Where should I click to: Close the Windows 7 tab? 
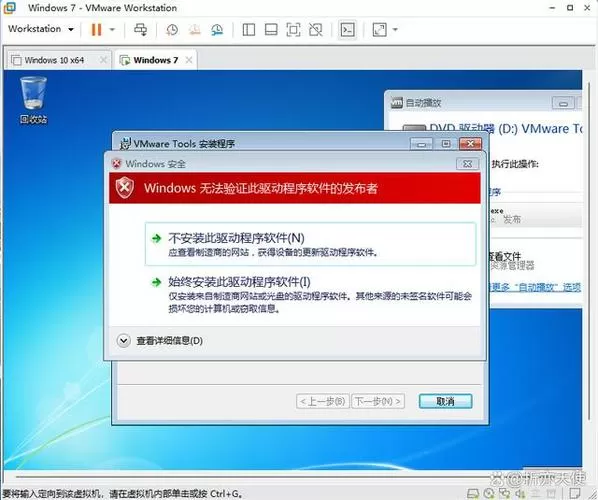(x=188, y=60)
